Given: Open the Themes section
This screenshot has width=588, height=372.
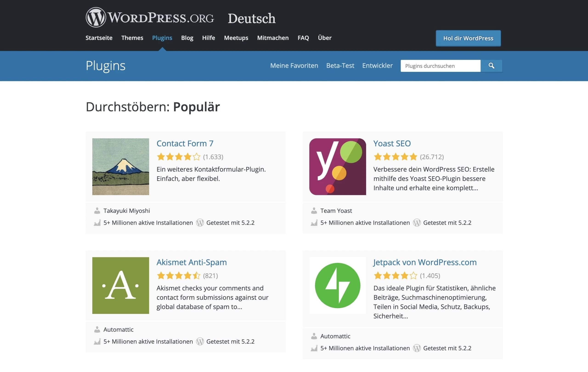Looking at the screenshot, I should coord(132,38).
